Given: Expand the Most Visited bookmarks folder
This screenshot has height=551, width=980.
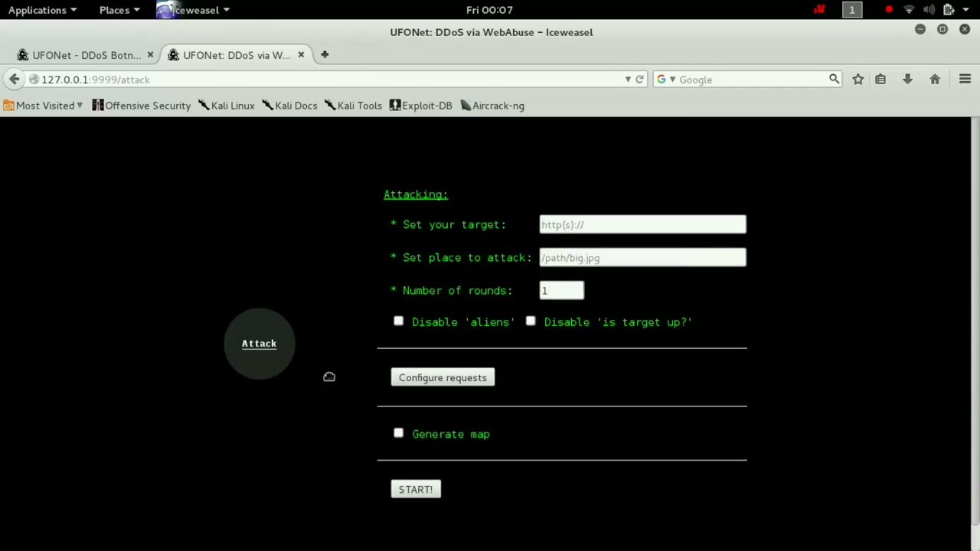Looking at the screenshot, I should (x=43, y=106).
